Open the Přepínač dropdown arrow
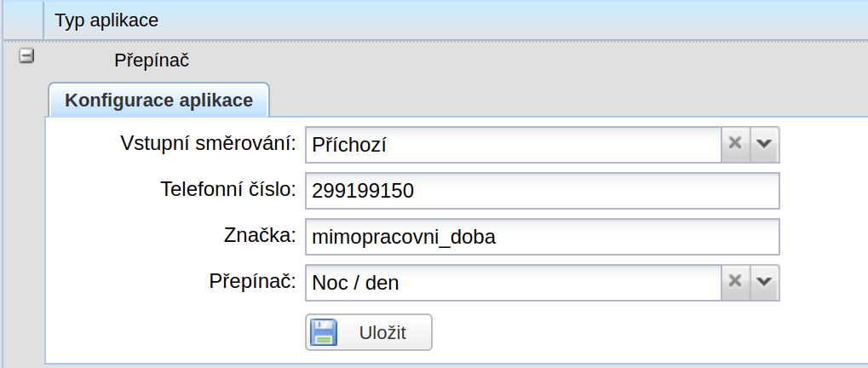868x368 pixels. [x=764, y=283]
